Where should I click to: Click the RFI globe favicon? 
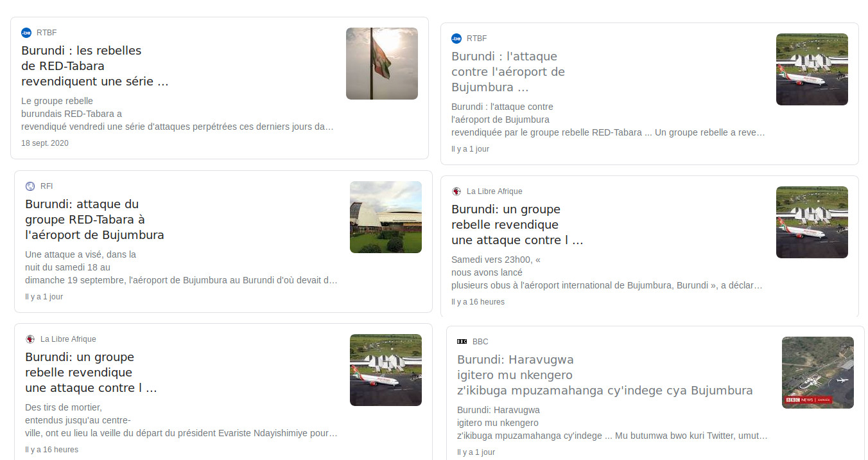tap(30, 186)
